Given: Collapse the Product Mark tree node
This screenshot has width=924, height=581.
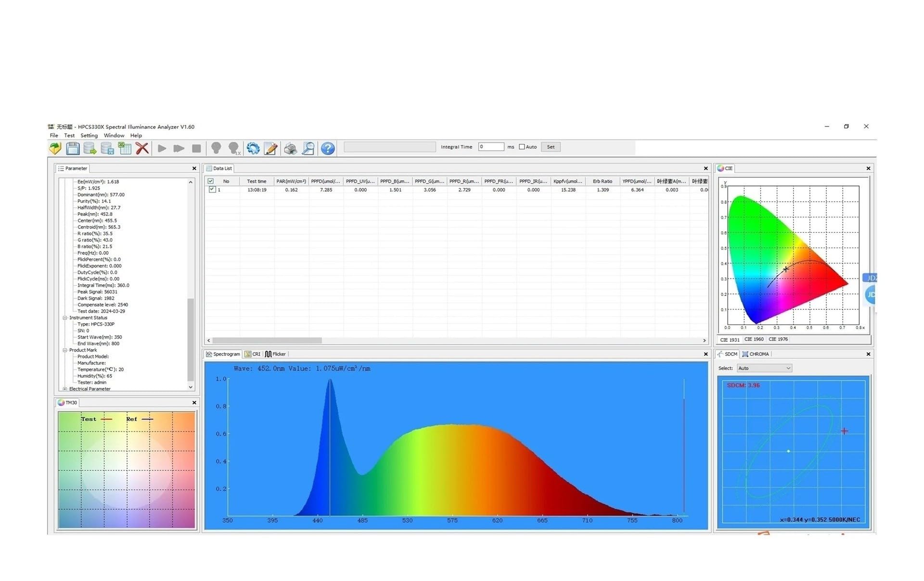Looking at the screenshot, I should coord(65,350).
